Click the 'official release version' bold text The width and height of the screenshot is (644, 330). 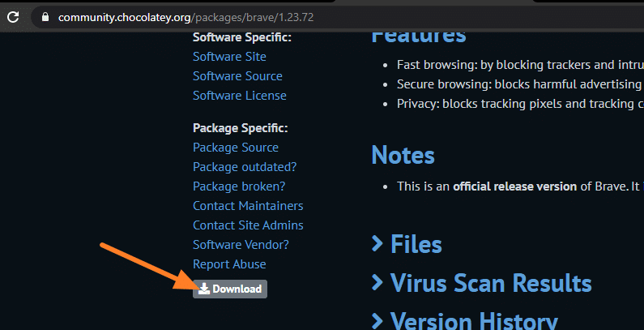pyautogui.click(x=514, y=186)
